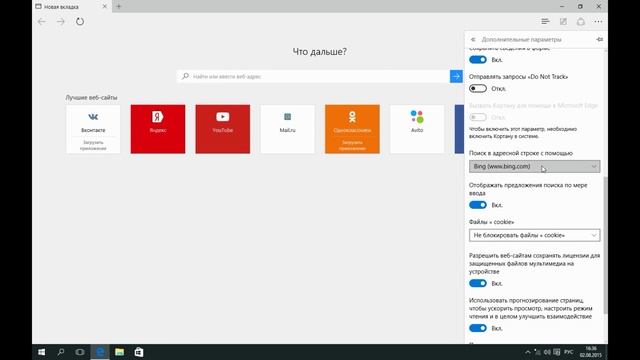Click the Лучшие веб-сайты label

pyautogui.click(x=91, y=98)
